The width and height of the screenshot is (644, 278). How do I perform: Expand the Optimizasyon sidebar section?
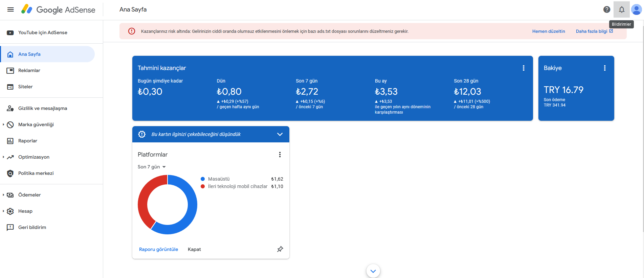point(3,157)
